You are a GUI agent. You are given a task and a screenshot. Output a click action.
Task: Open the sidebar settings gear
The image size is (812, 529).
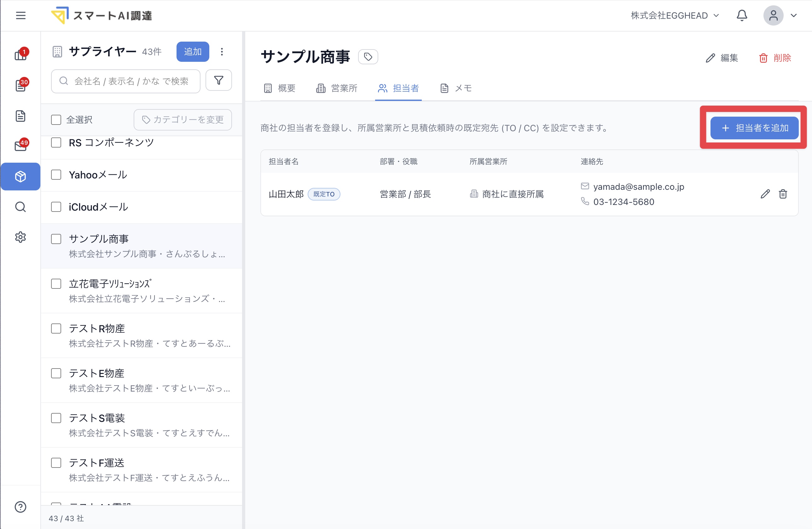(20, 237)
